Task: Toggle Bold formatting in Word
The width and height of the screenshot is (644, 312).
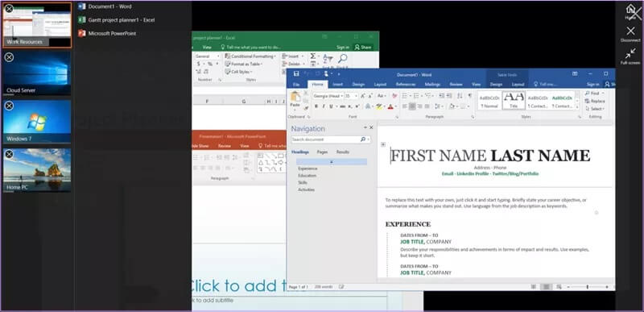Action: pyautogui.click(x=316, y=106)
